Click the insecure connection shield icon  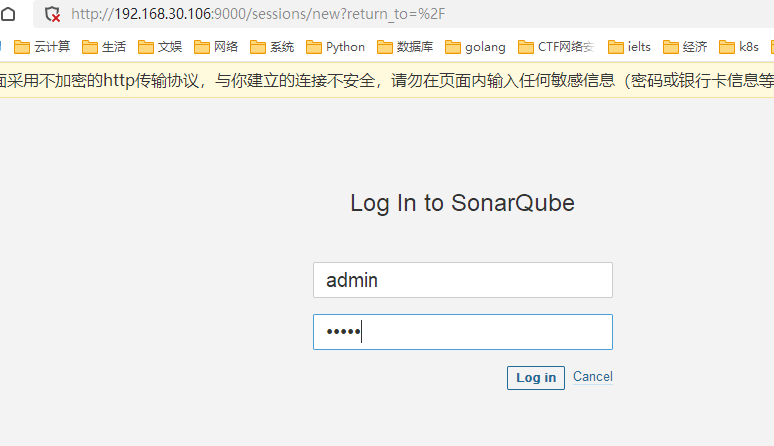(x=53, y=15)
